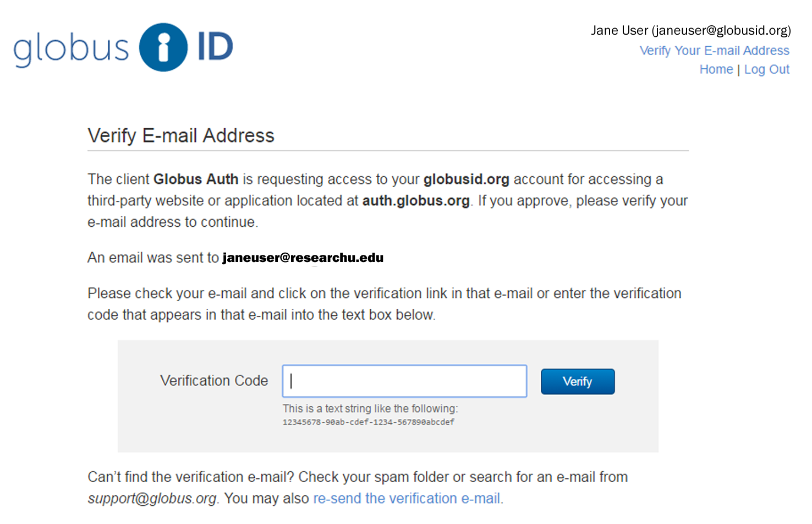This screenshot has width=812, height=524.
Task: Click the example code string 12345678-90ab-cdef
Action: pos(368,422)
